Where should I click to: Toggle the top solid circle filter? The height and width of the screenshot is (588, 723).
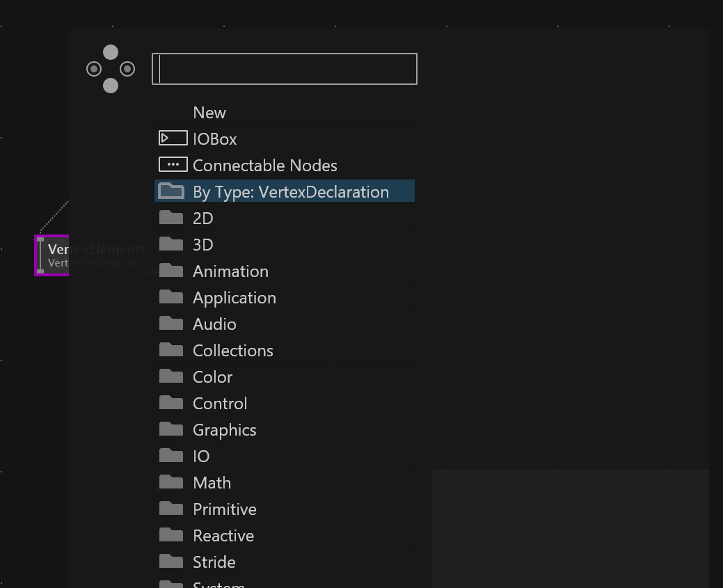point(111,52)
